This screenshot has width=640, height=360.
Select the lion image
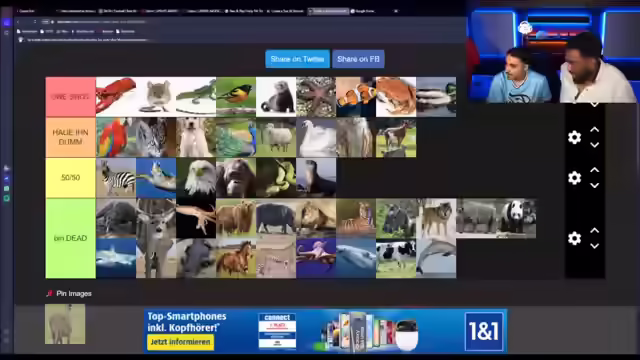316,218
